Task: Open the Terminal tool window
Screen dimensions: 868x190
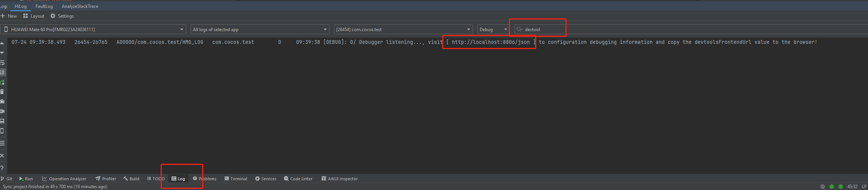Action: [x=236, y=179]
